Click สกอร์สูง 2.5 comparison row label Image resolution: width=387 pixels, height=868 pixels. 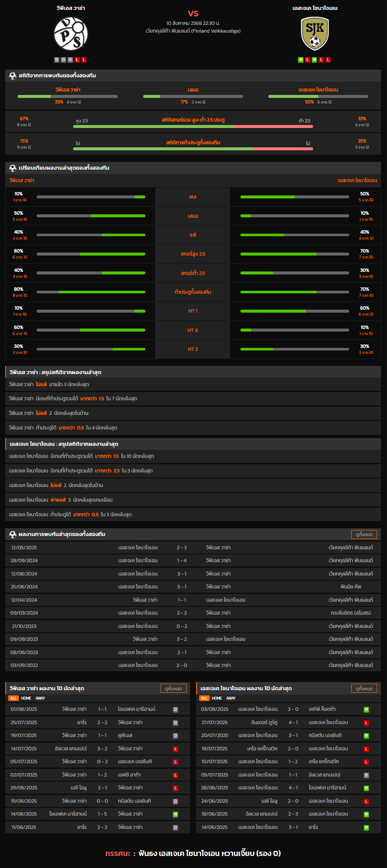[x=193, y=254]
